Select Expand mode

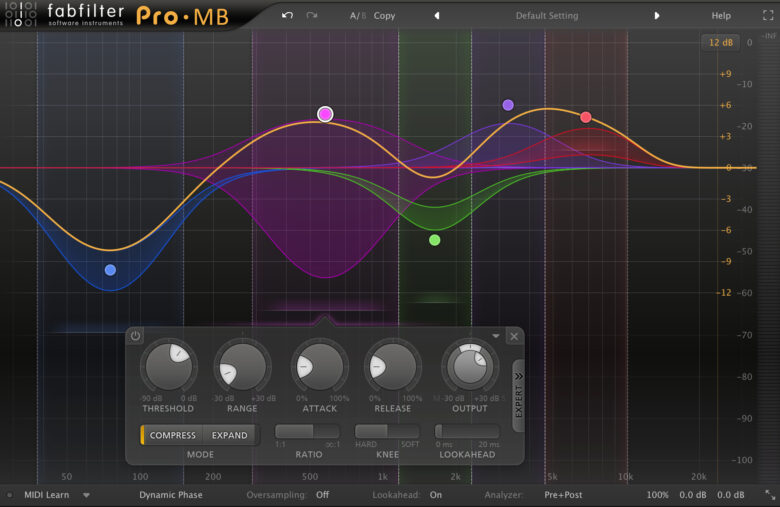point(229,435)
